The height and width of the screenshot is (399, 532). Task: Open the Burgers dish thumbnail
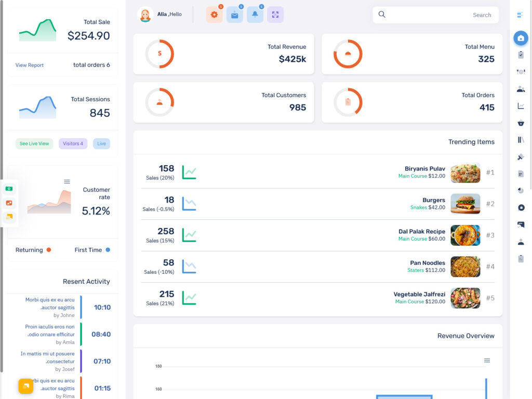coord(465,204)
